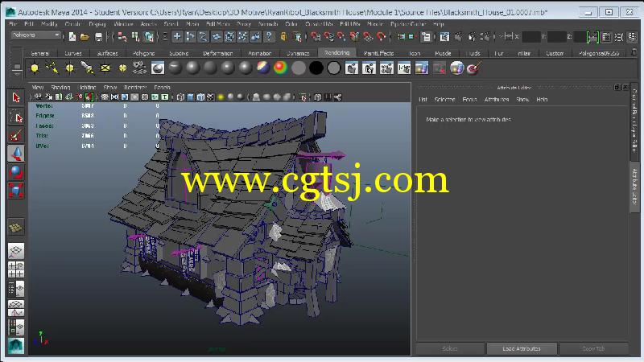Screen dimensions: 644x362
Task: Open the viewport Renderer menu
Action: coord(135,88)
